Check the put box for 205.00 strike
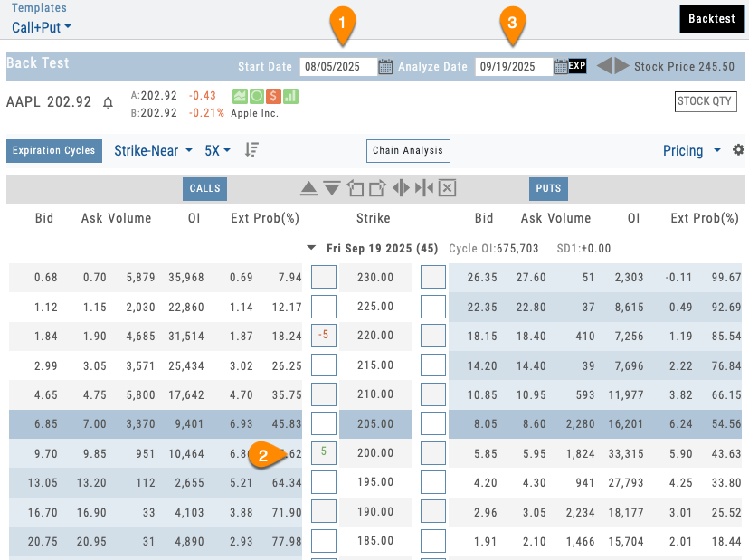 tap(433, 423)
